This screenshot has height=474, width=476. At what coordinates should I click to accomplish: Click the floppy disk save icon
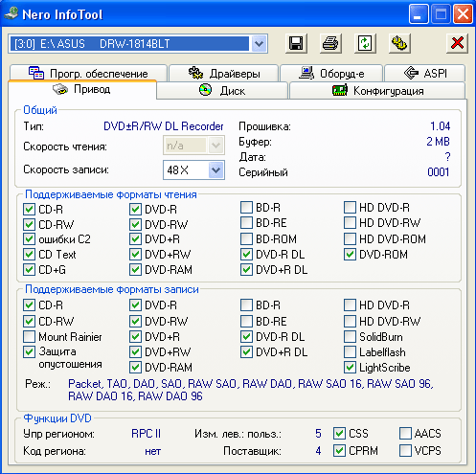[x=296, y=43]
